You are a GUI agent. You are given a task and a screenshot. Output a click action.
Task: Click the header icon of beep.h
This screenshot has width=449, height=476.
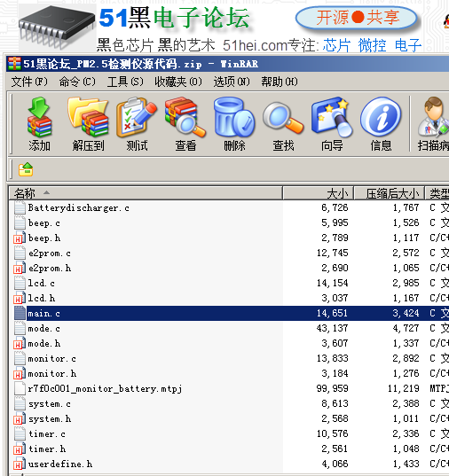pyautogui.click(x=20, y=238)
